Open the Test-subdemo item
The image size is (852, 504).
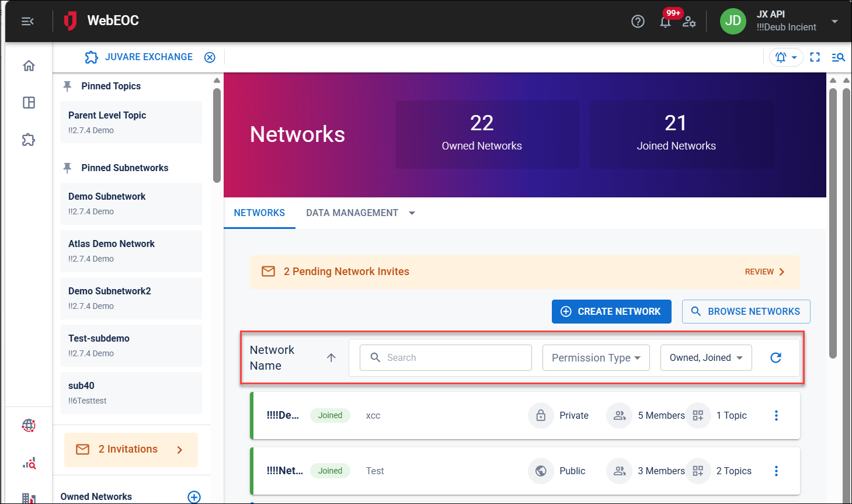point(131,346)
